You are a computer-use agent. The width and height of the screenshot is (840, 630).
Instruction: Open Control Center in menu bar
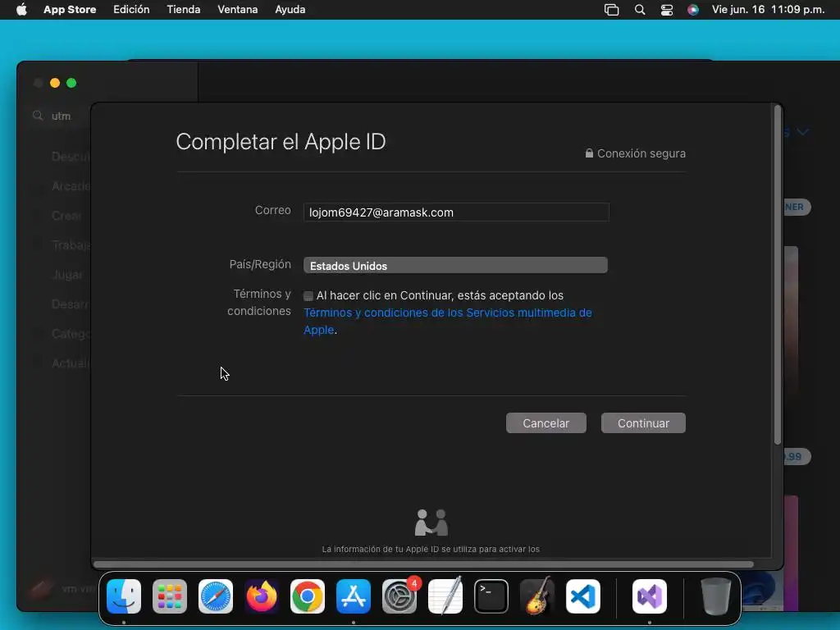point(666,10)
